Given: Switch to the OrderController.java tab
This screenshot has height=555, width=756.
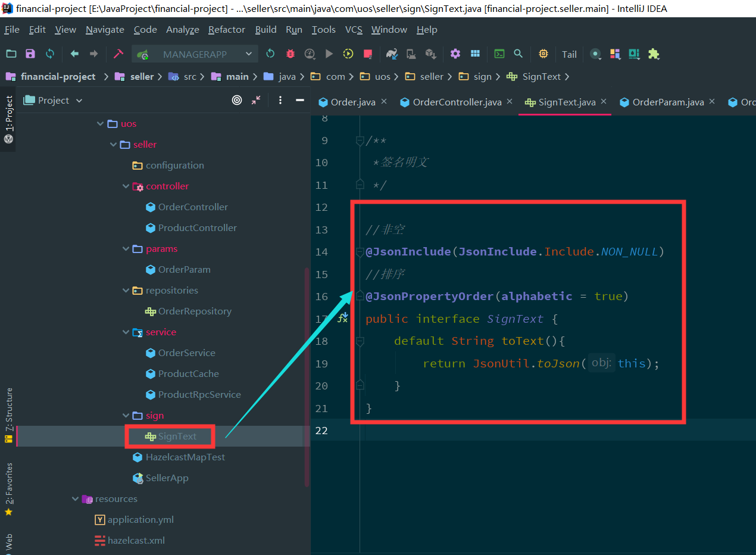Looking at the screenshot, I should 457,102.
